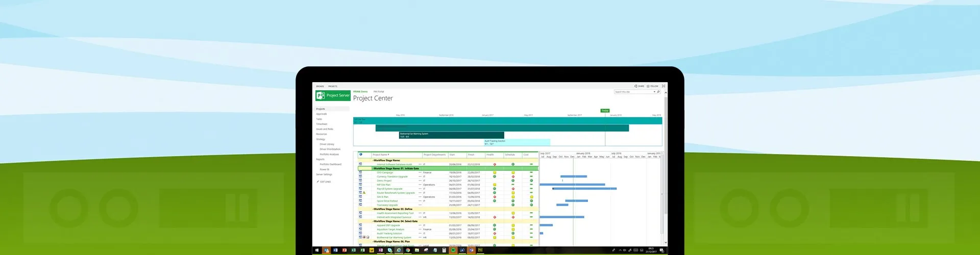
Task: Collapse the blank Workflow Stage Name group
Action: pos(373,160)
